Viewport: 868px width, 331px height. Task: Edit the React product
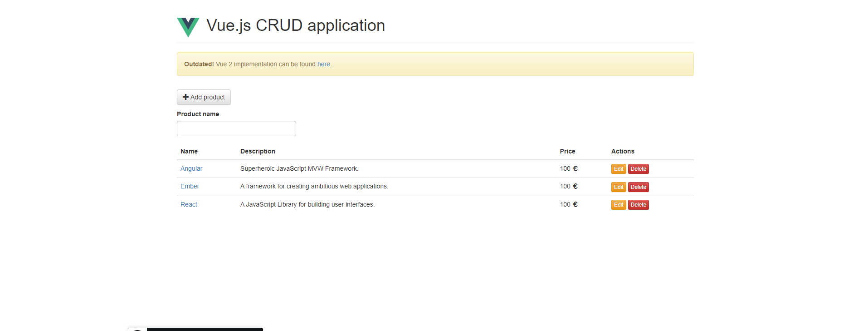click(619, 205)
